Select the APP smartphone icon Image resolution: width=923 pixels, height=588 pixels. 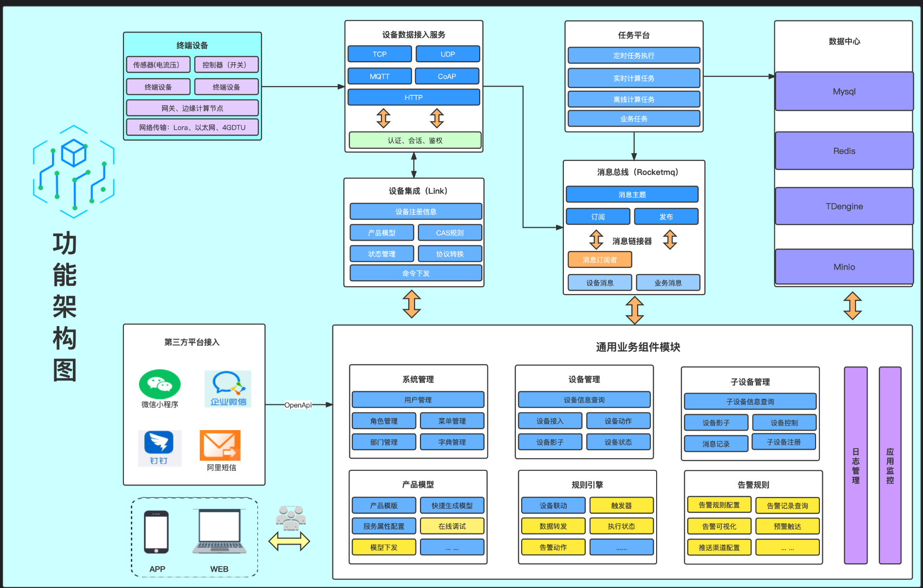click(157, 532)
